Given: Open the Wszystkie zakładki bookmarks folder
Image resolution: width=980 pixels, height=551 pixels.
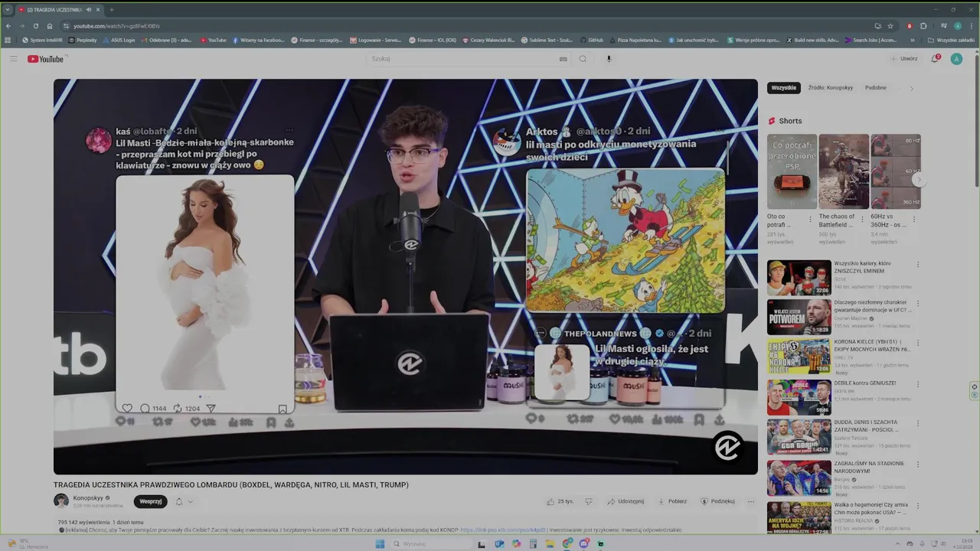Looking at the screenshot, I should click(x=952, y=40).
